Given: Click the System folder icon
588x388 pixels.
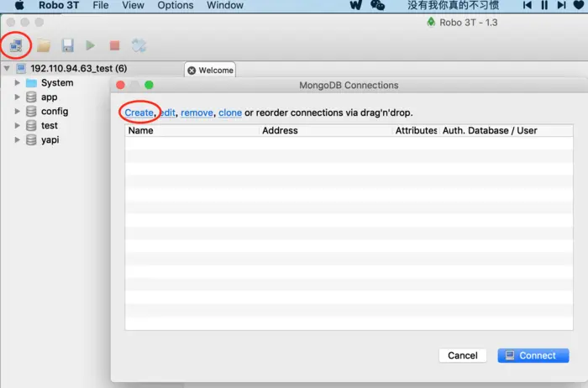Looking at the screenshot, I should click(32, 83).
